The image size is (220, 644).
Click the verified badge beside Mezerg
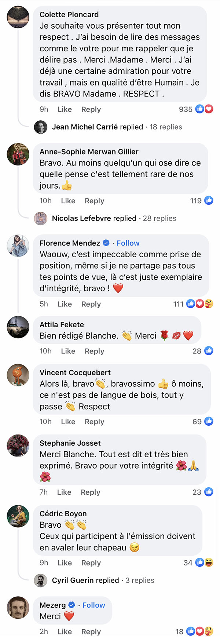click(x=72, y=605)
